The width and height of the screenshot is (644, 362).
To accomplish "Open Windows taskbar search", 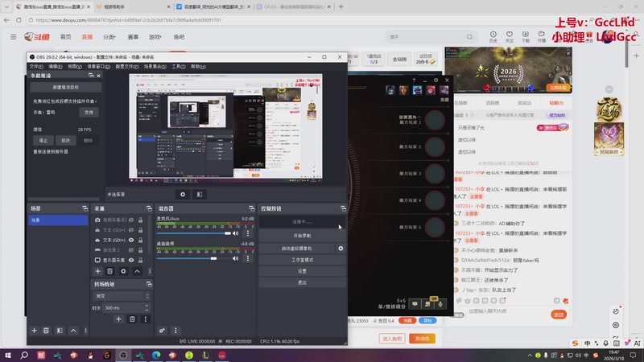I will point(24,355).
